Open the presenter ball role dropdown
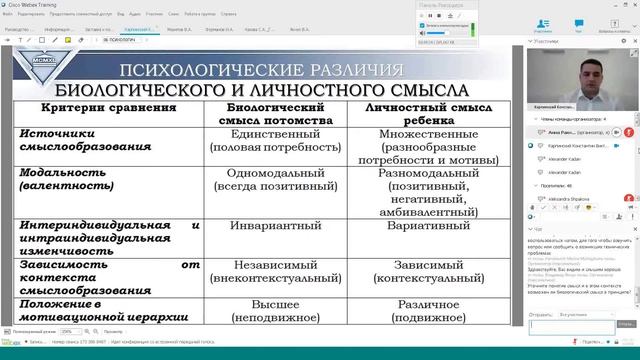This screenshot has width=640, height=360. 532,217
